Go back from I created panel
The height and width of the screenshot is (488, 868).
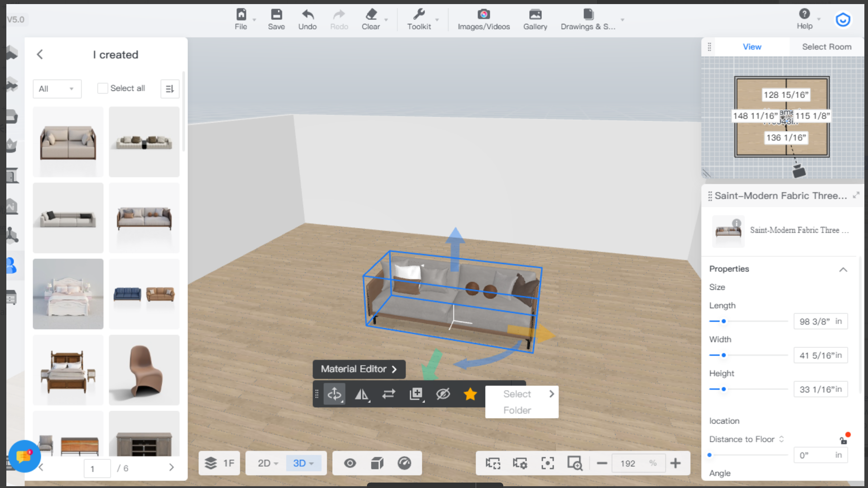click(40, 55)
